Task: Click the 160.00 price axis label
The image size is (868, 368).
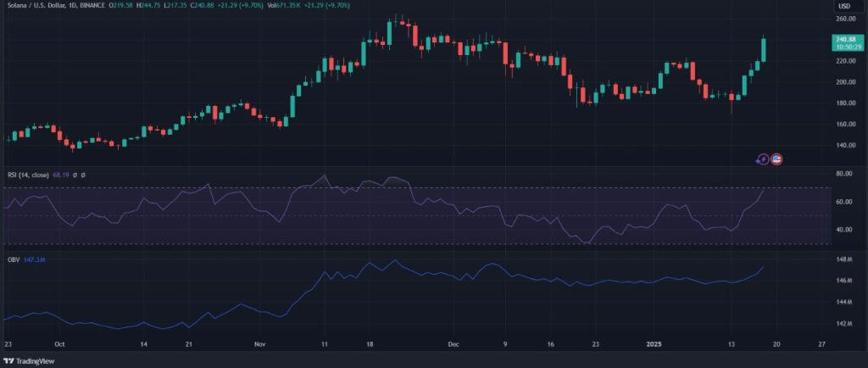Action: click(845, 124)
